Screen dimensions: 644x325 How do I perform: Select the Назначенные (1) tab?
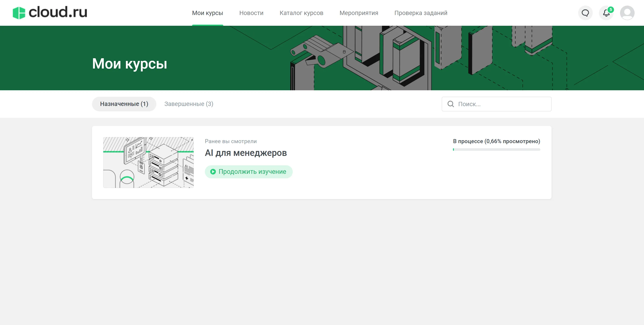124,104
